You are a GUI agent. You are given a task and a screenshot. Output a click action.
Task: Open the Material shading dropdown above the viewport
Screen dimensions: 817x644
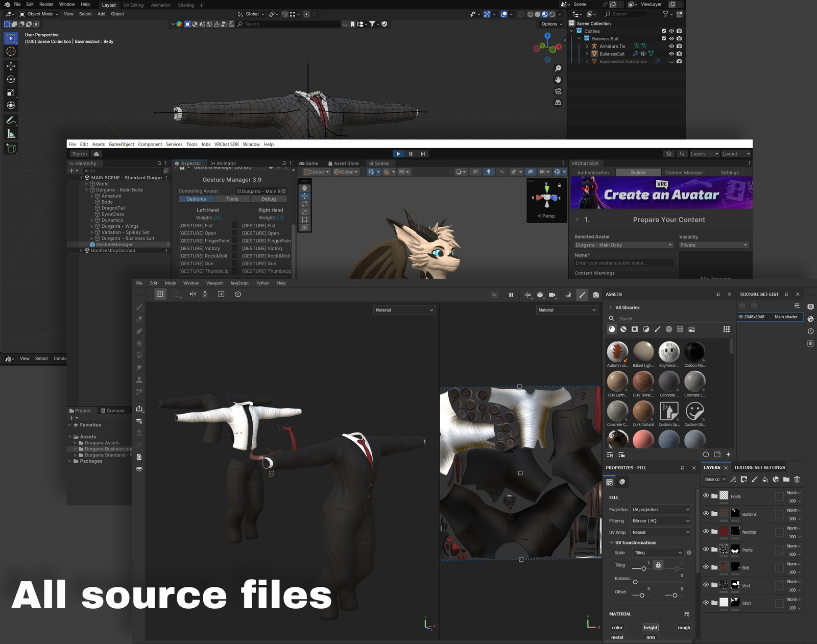[404, 310]
